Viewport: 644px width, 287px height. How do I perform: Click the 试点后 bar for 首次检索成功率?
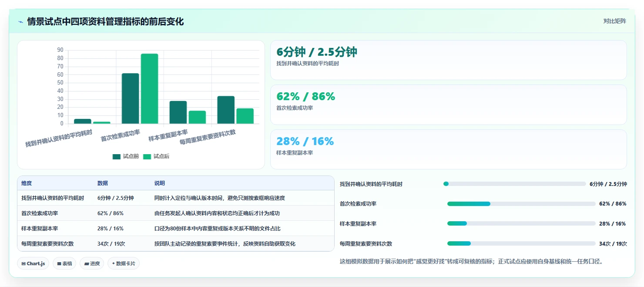[149, 89]
